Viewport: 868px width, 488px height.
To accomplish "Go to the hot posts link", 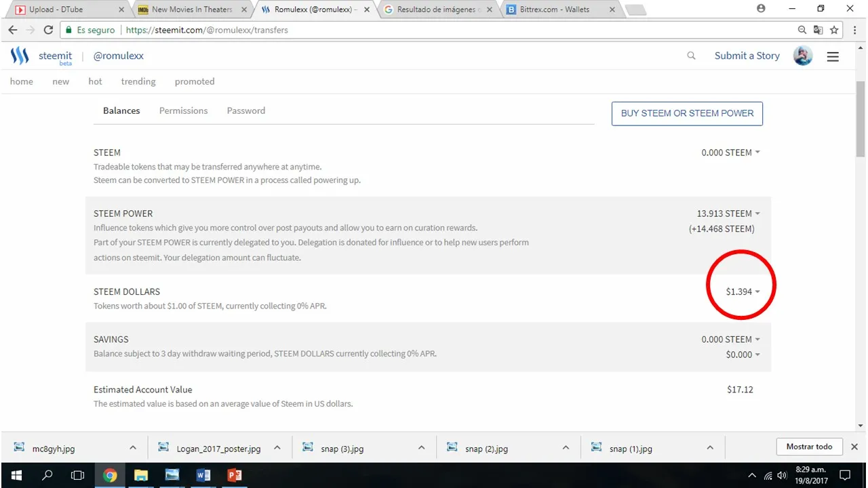I will pos(95,81).
